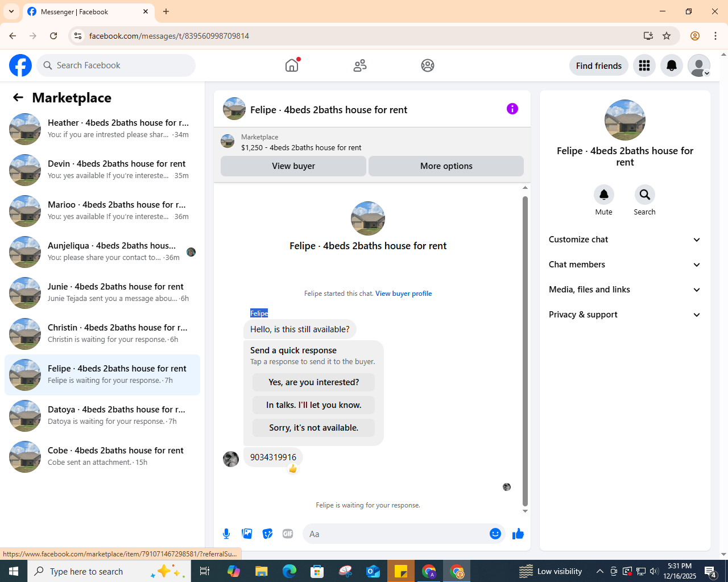
Task: Expand Chat members section
Action: pyautogui.click(x=625, y=265)
